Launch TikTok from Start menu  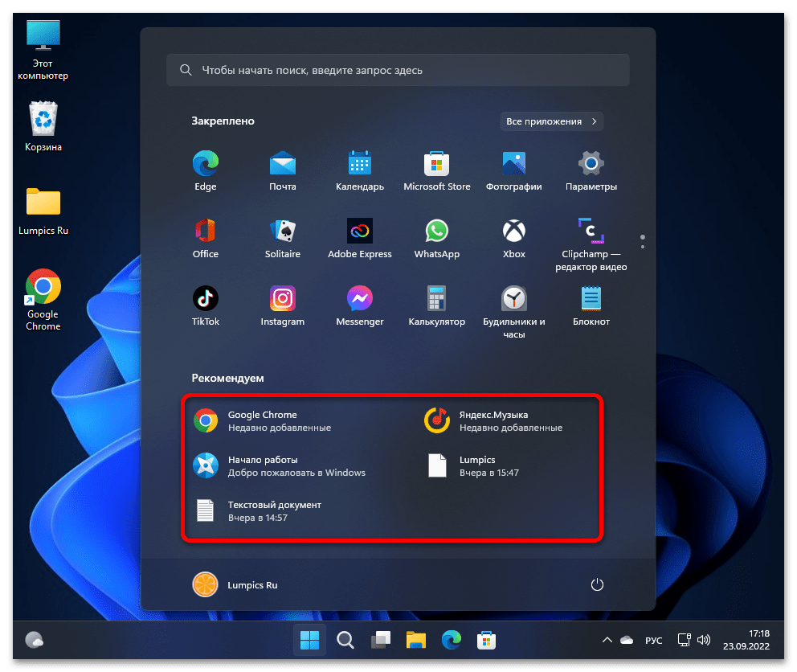coord(206,305)
